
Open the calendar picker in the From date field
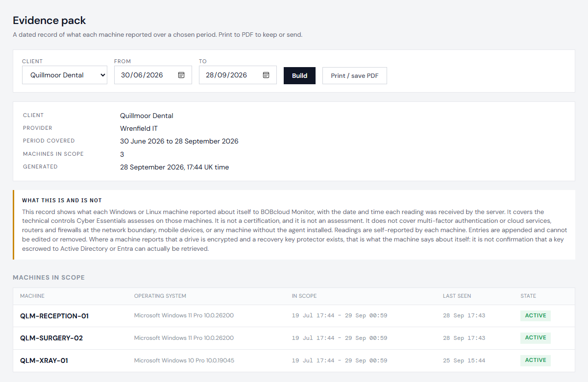tap(181, 75)
